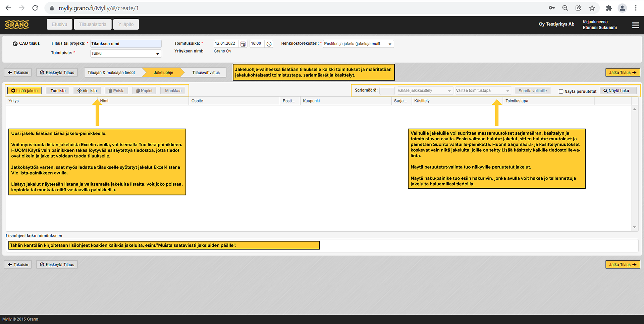Click the Lisää jakelu button
The image size is (644, 324).
[24, 91]
